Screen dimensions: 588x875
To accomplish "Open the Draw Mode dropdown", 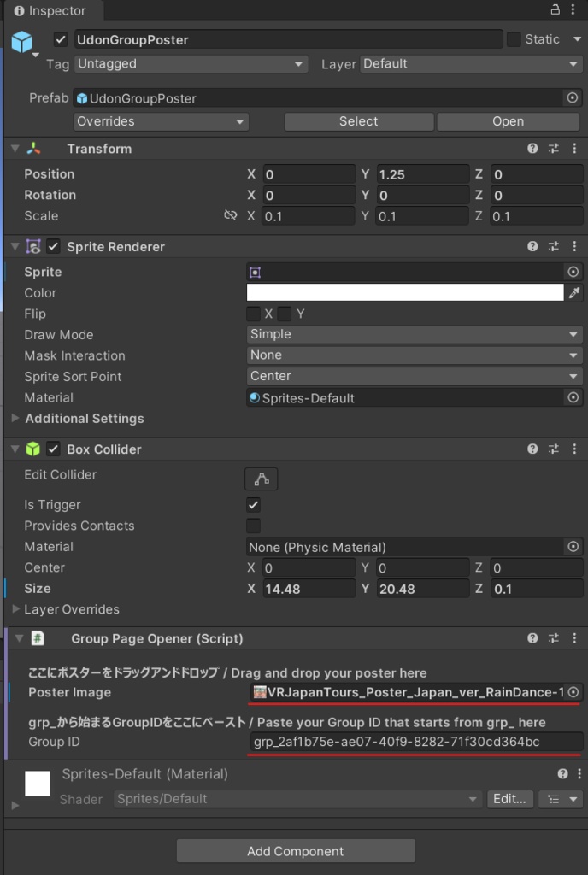I will click(x=415, y=334).
